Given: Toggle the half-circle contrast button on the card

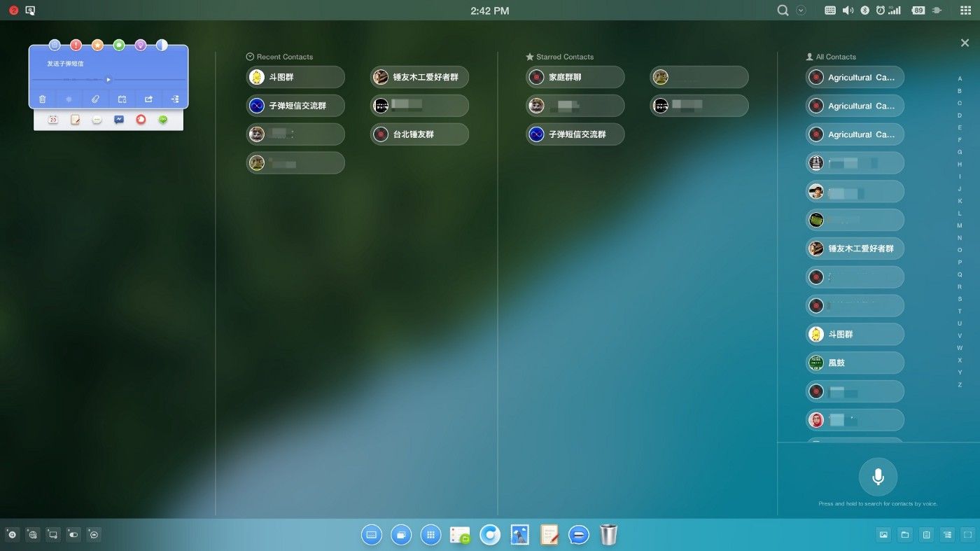Looking at the screenshot, I should pyautogui.click(x=162, y=46).
